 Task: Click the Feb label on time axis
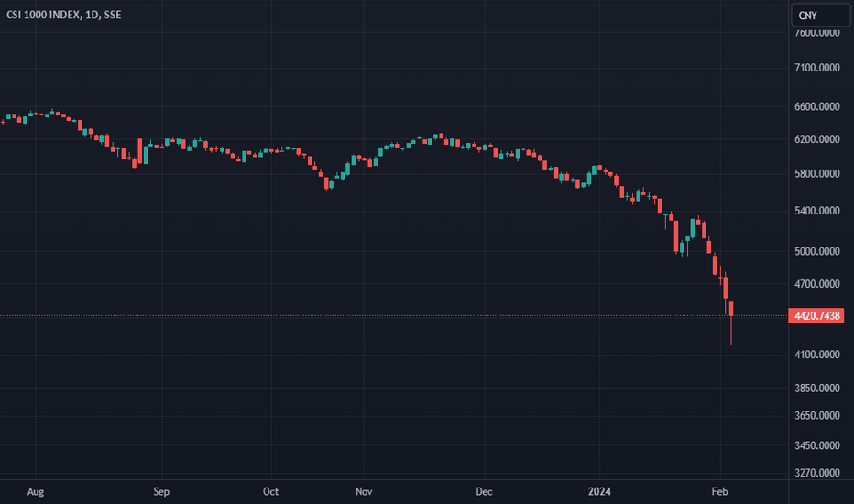[x=719, y=491]
